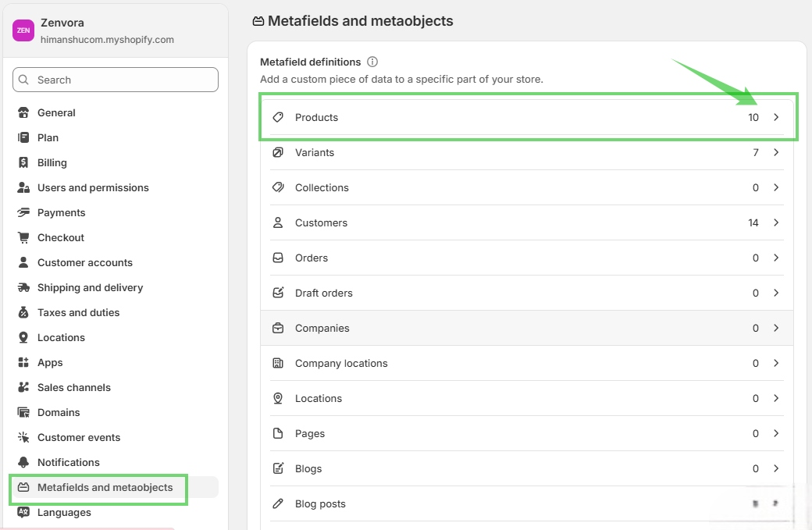Image resolution: width=812 pixels, height=530 pixels.
Task: Open the Shipping and delivery settings
Action: coord(90,287)
